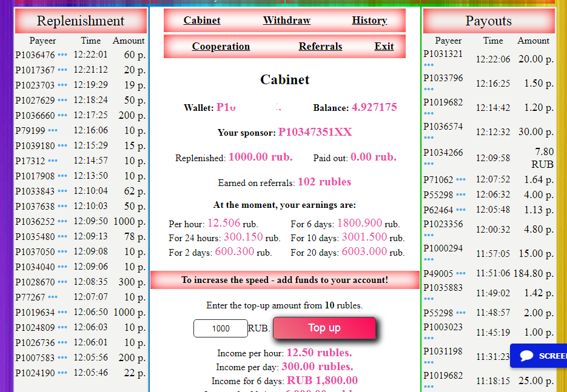Click the Exit link
Viewport: 567px width, 392px height.
[384, 47]
